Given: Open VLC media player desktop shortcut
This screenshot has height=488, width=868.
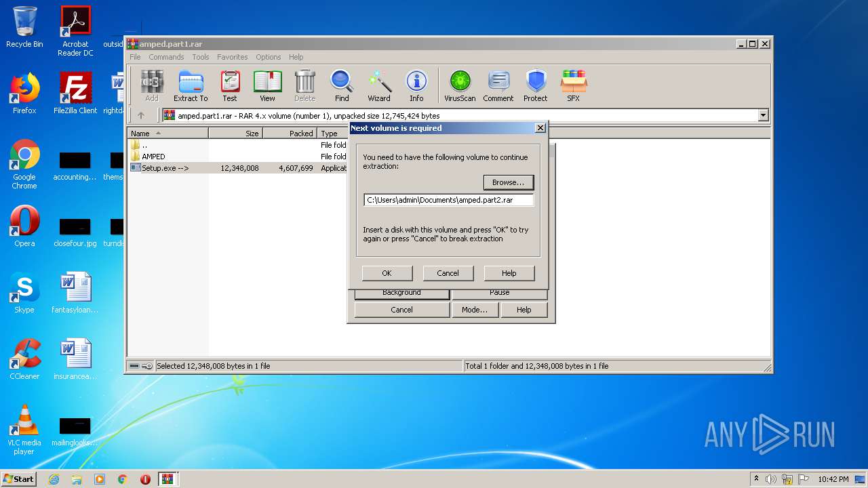Looking at the screenshot, I should 24,430.
